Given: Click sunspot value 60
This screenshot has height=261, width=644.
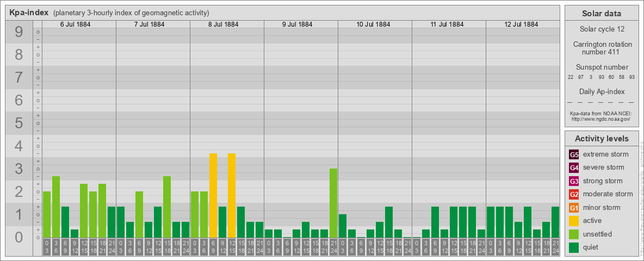Looking at the screenshot, I should [x=611, y=77].
